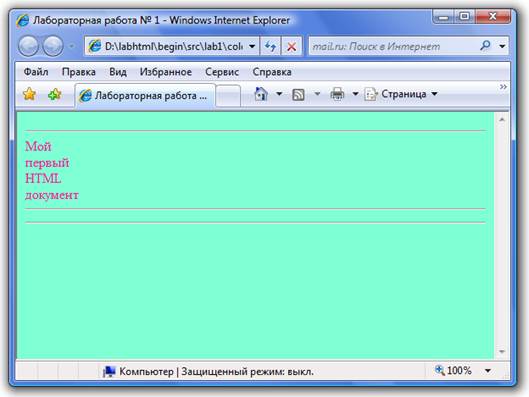Click the RSS feeds icon
Image resolution: width=529 pixels, height=397 pixels.
298,94
